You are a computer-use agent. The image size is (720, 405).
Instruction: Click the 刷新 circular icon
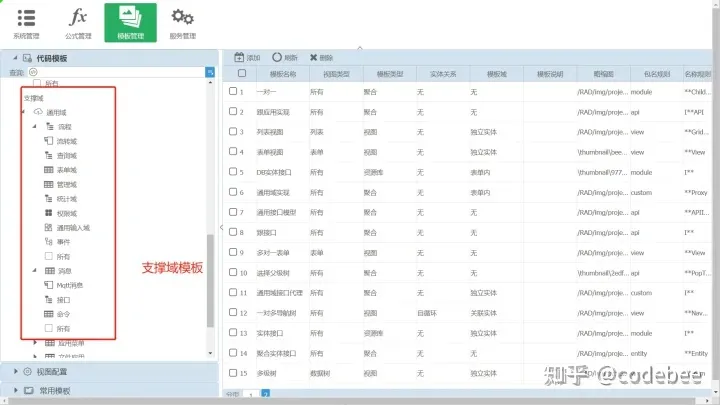[276, 57]
